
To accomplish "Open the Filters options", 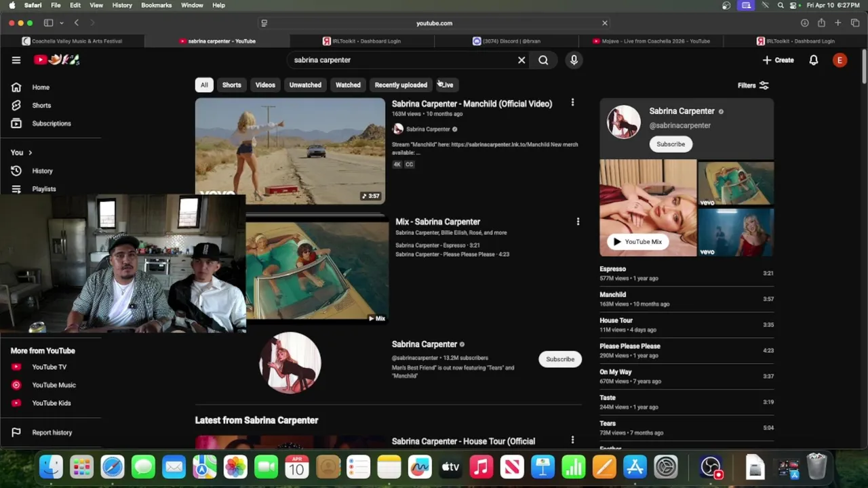I will click(x=753, y=85).
